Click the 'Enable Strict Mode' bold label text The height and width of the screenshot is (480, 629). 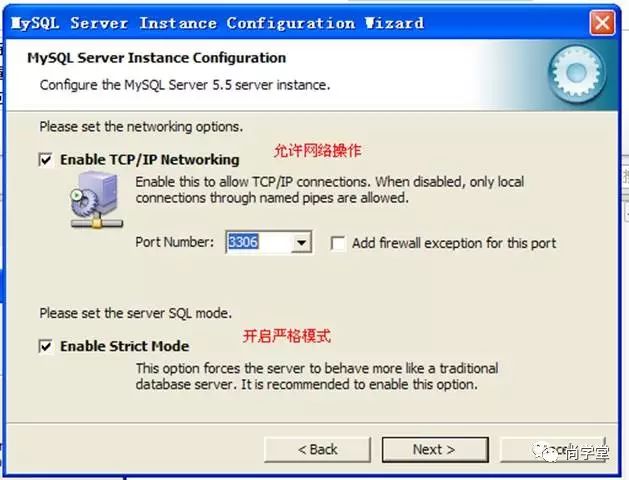tap(124, 346)
